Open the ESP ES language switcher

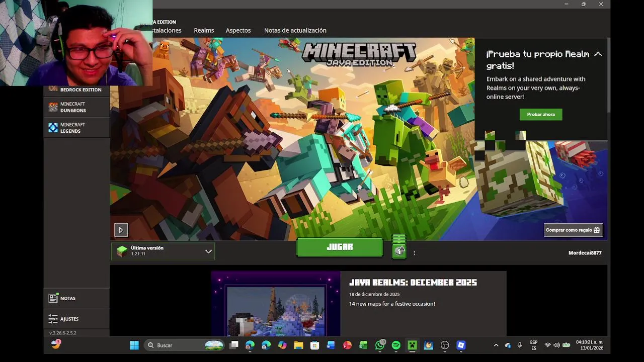(534, 345)
